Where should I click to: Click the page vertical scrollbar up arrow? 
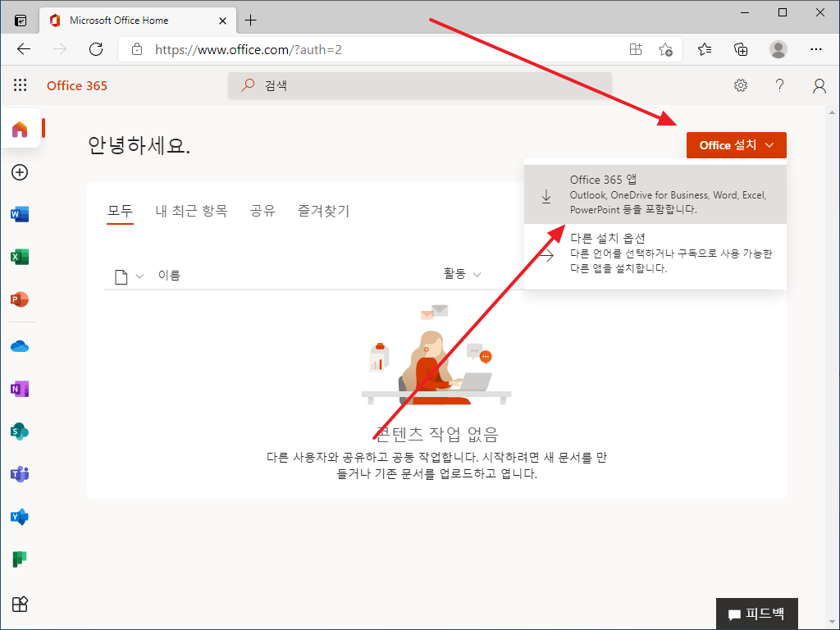click(832, 112)
